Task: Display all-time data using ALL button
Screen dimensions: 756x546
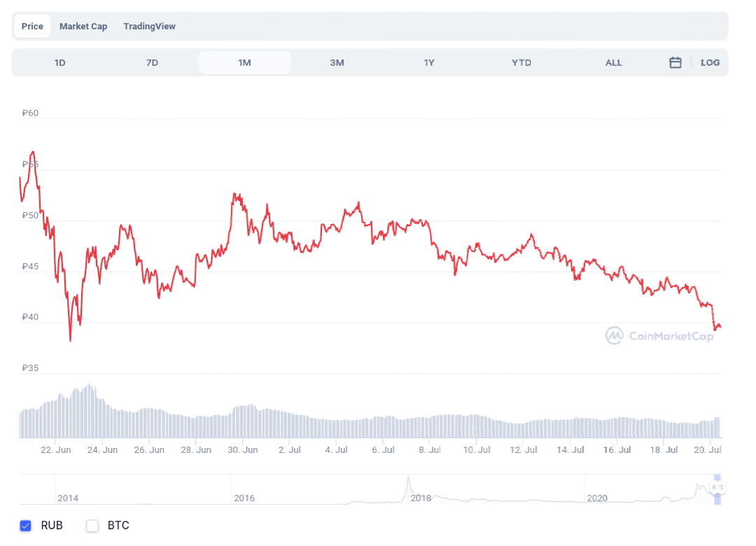Action: [x=613, y=62]
